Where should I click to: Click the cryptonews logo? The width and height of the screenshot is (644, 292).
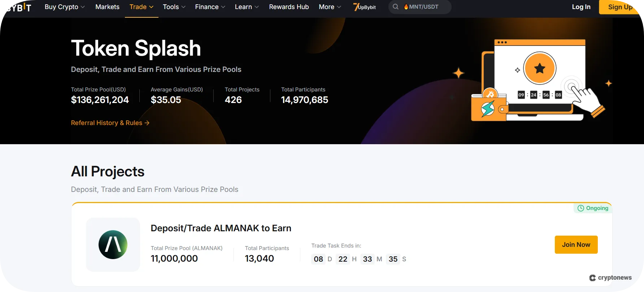610,278
